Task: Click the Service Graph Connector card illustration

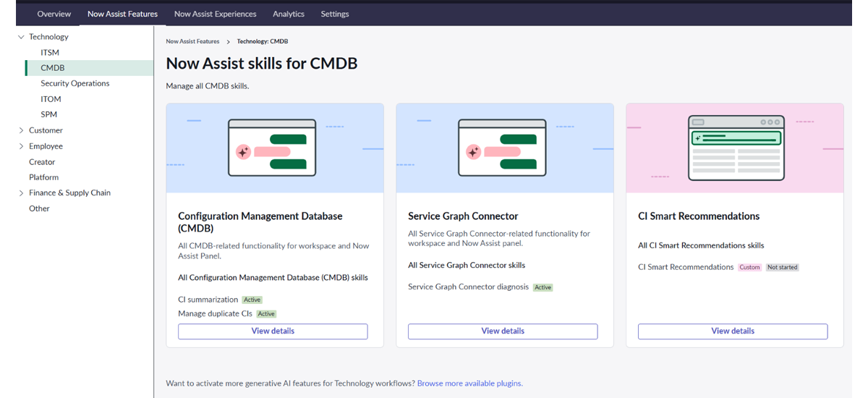Action: pos(504,148)
